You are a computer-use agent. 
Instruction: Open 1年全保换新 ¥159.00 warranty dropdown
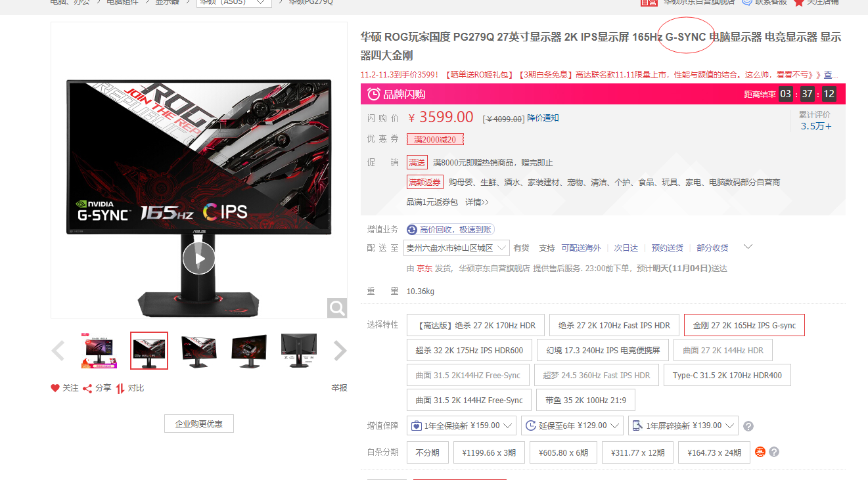tap(461, 425)
